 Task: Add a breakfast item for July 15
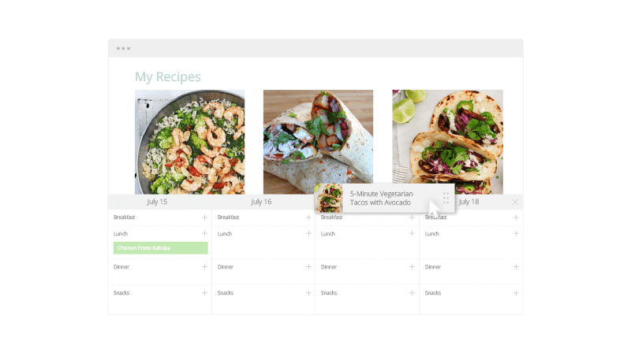point(204,217)
